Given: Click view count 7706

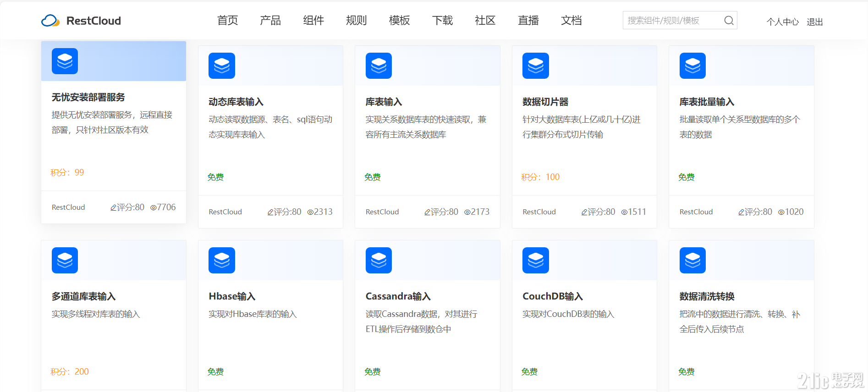Looking at the screenshot, I should 163,207.
